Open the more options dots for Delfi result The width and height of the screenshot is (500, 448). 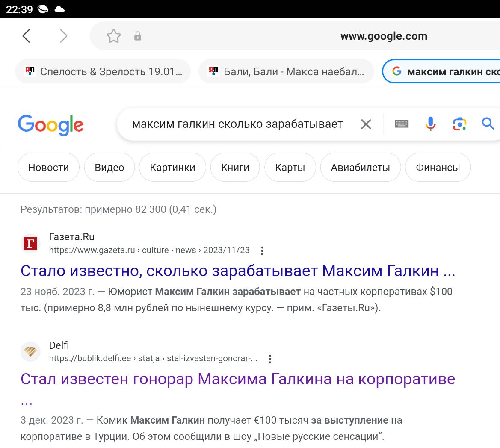270,359
